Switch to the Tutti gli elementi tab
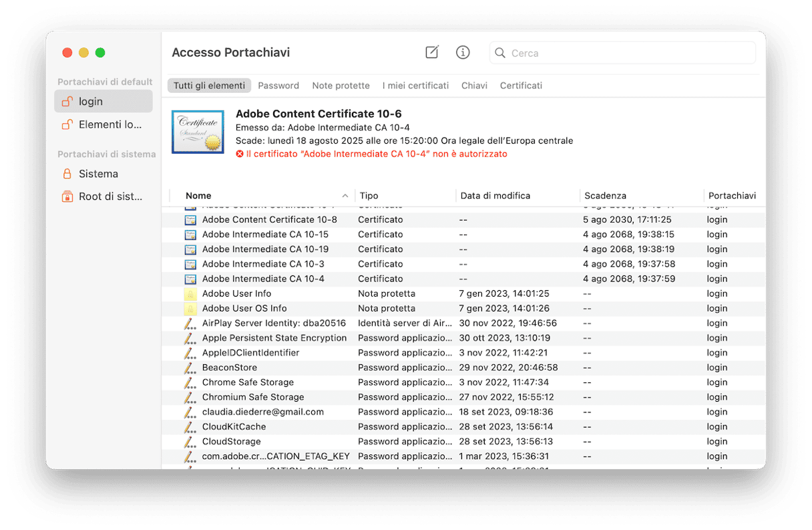 point(209,86)
